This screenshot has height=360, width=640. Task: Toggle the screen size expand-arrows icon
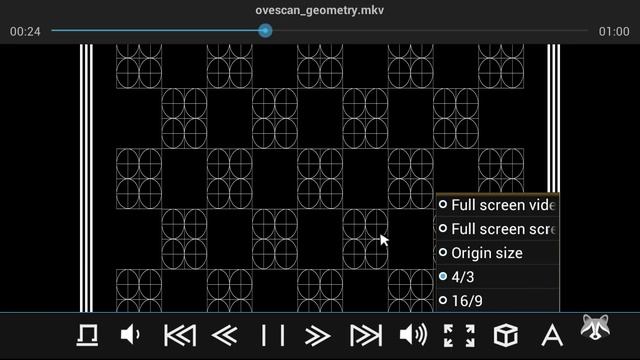[459, 336]
